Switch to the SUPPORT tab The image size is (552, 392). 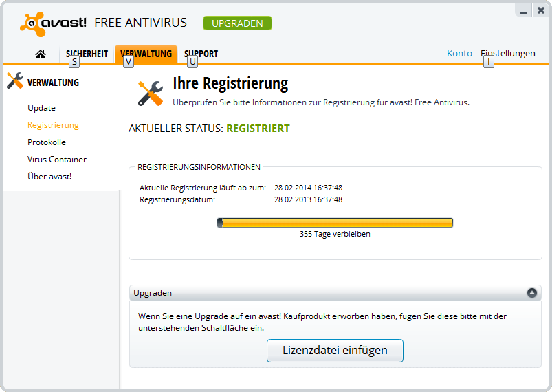click(x=201, y=54)
